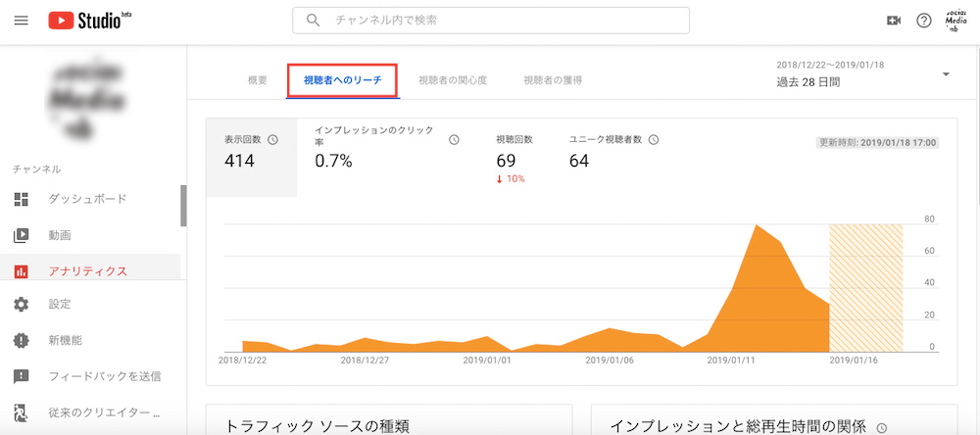Select the インプレッションのクリック率 metric card

pyautogui.click(x=388, y=158)
